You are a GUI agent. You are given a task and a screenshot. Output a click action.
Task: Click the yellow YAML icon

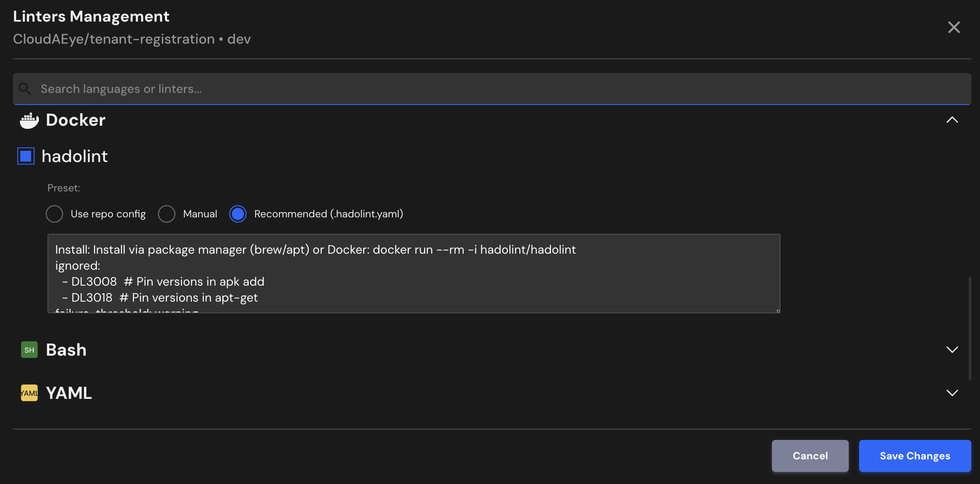click(29, 393)
